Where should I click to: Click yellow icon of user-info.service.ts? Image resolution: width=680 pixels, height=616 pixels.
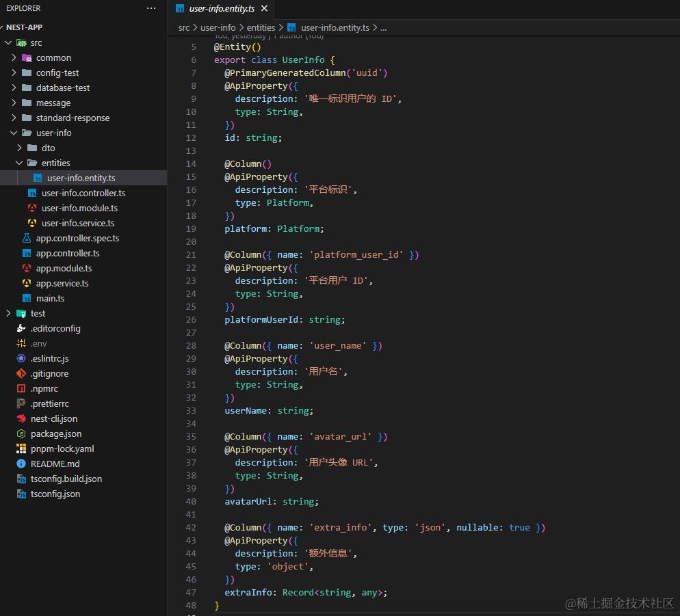coord(32,223)
